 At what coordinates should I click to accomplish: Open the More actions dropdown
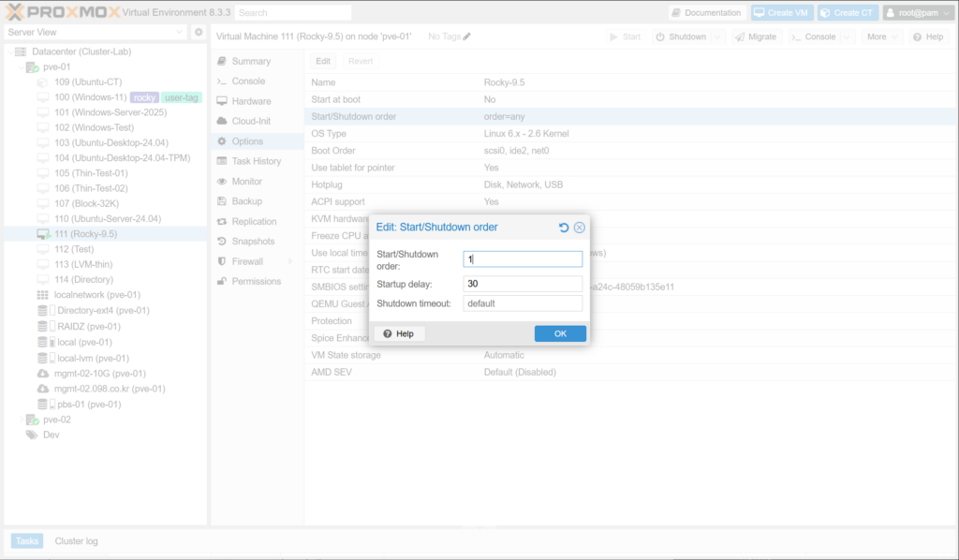[x=881, y=37]
